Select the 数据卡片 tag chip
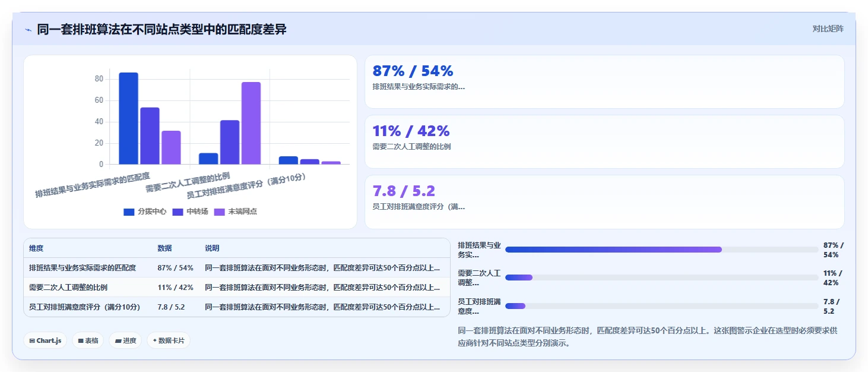Image resolution: width=868 pixels, height=372 pixels. [169, 341]
